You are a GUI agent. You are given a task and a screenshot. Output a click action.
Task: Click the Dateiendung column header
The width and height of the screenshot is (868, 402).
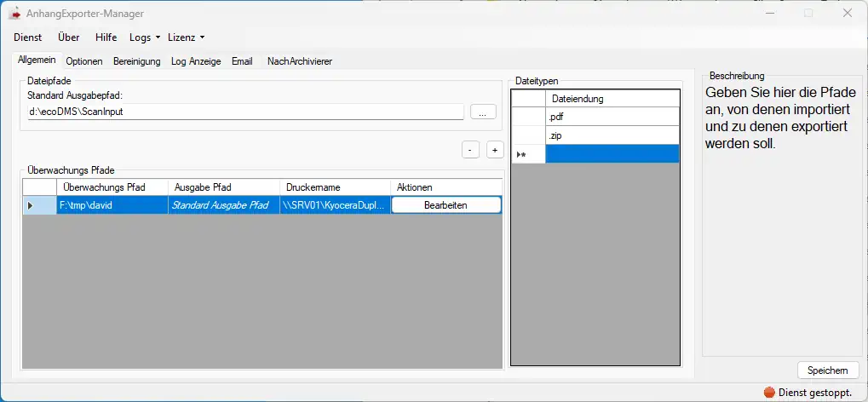point(612,99)
